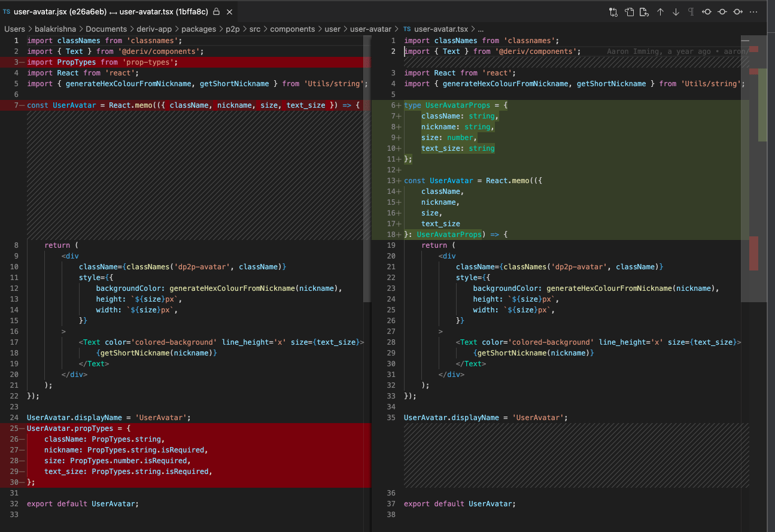Click the TS file icon on the tab
The width and height of the screenshot is (775, 532).
coord(7,12)
